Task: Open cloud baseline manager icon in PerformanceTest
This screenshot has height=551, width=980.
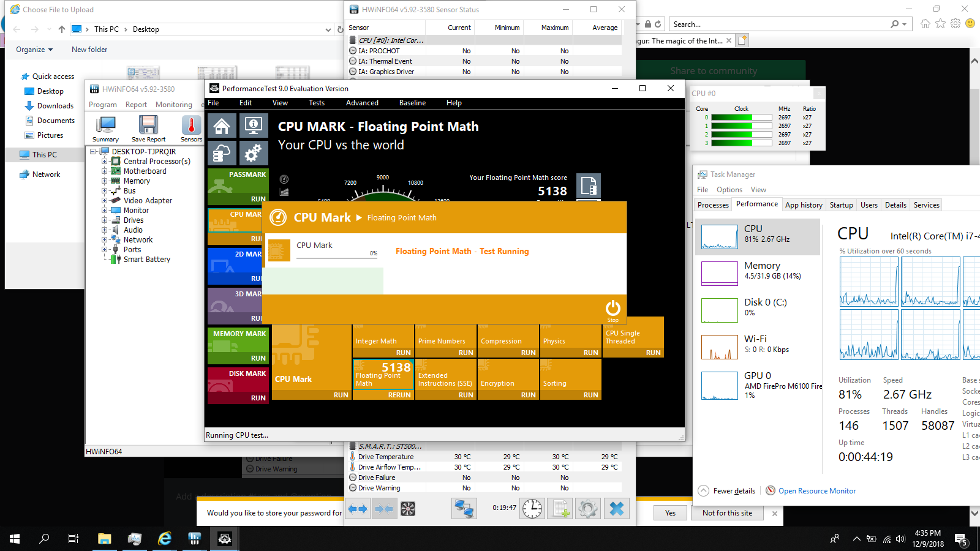Action: coord(222,153)
